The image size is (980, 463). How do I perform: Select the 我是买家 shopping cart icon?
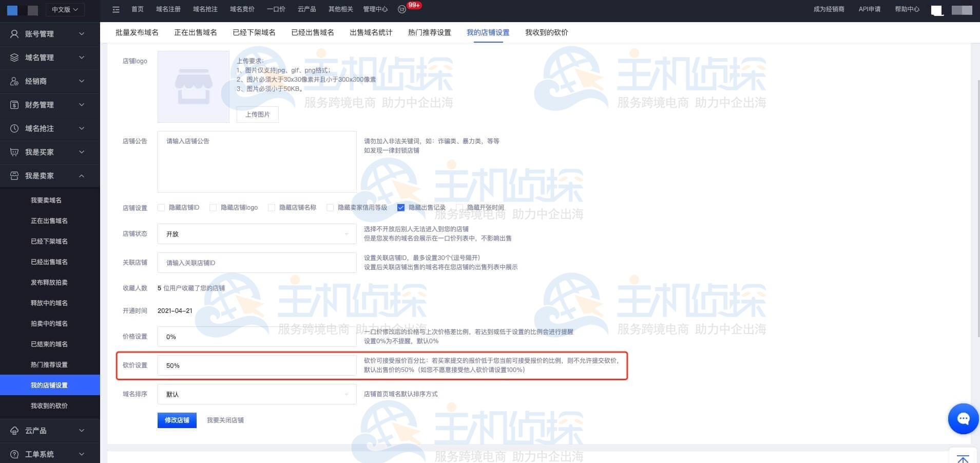pos(14,152)
